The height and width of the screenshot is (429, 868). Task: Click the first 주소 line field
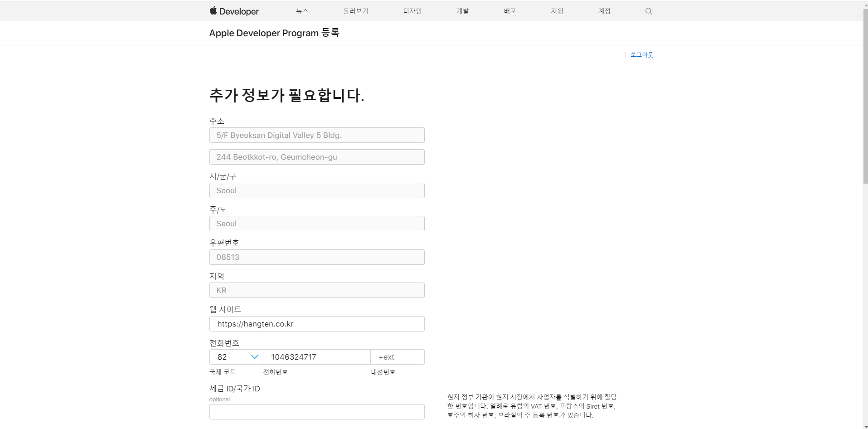(x=317, y=135)
